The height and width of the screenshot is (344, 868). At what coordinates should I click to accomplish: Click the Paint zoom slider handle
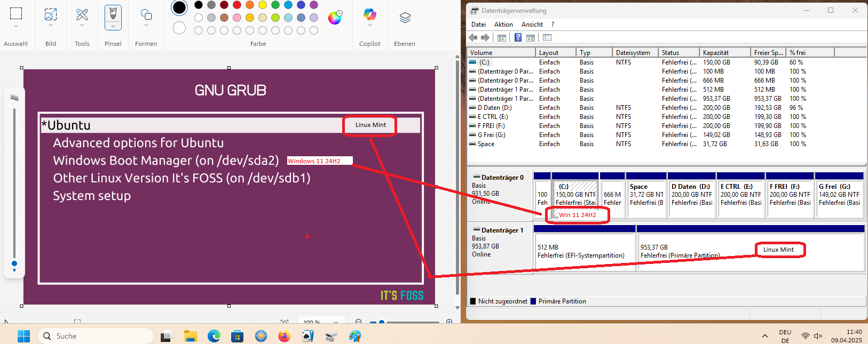click(381, 322)
